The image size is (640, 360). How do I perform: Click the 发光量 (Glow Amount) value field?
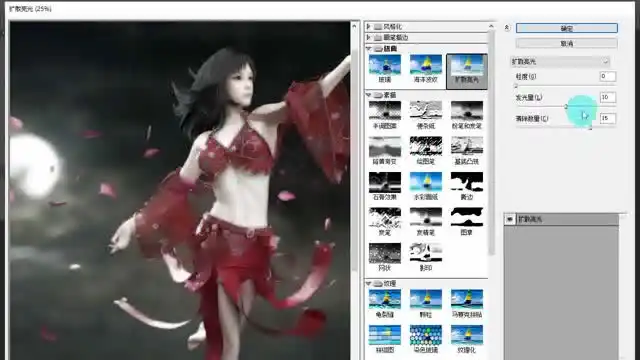[x=607, y=97]
